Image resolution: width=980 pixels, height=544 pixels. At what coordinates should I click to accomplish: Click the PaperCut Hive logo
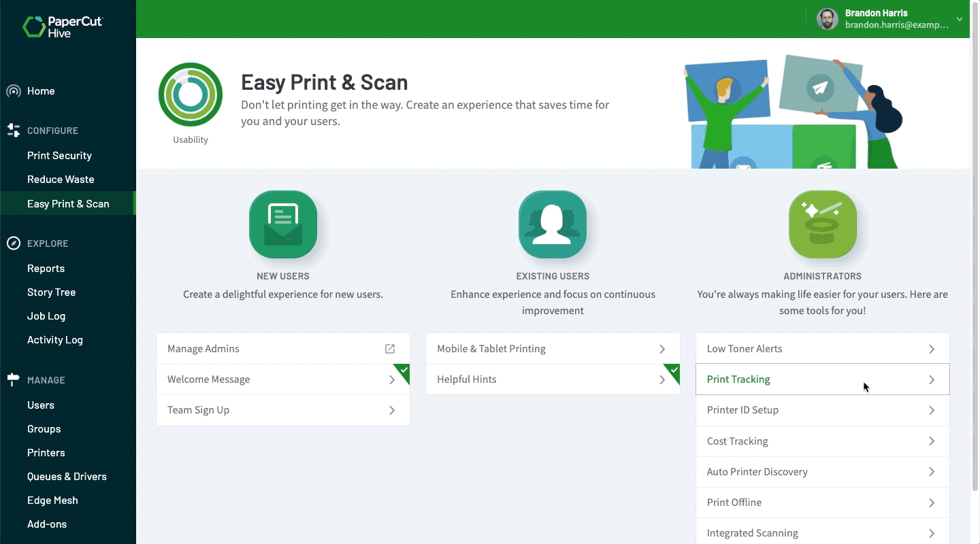pyautogui.click(x=63, y=27)
